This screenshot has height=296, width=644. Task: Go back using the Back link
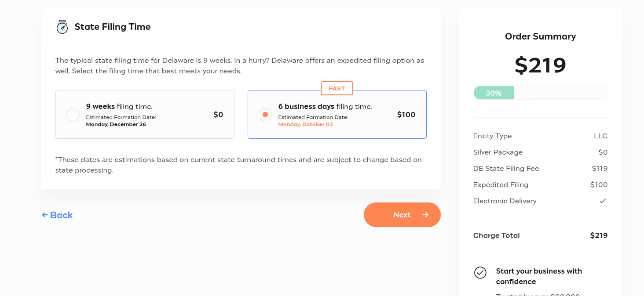point(57,215)
